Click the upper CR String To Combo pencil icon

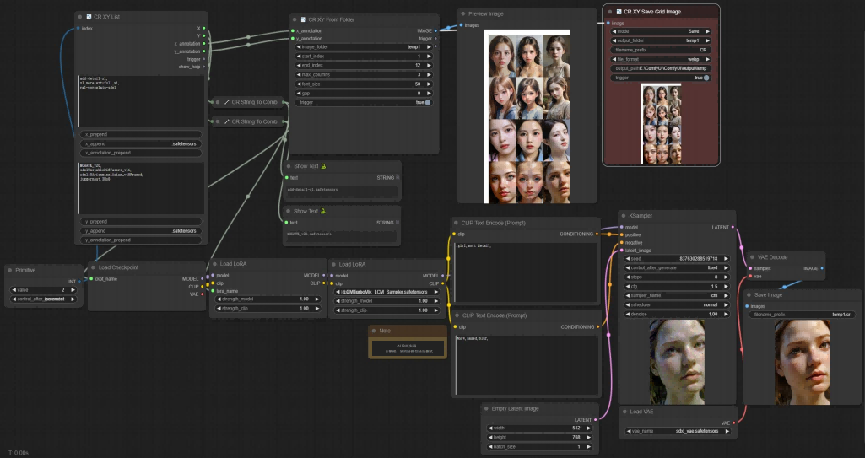click(x=226, y=102)
